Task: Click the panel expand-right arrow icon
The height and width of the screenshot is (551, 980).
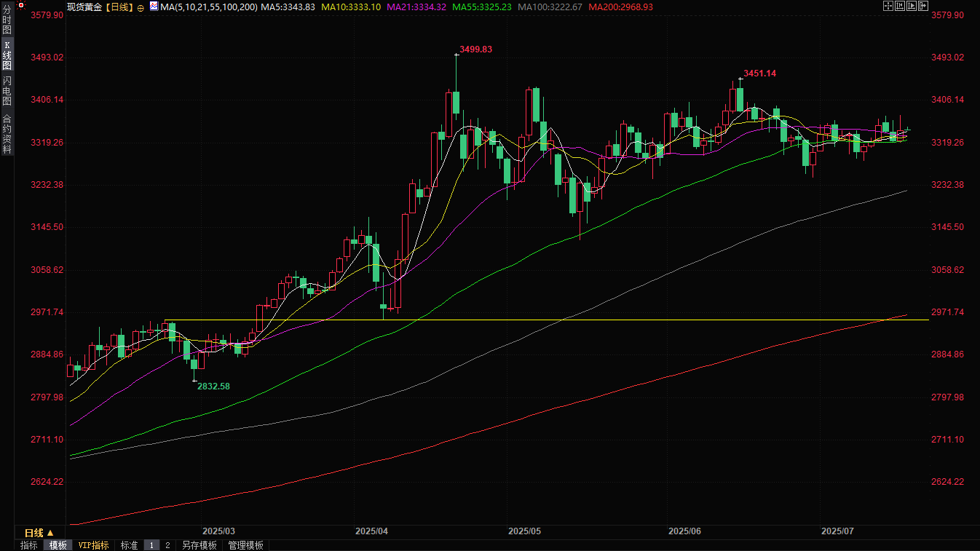Action: pos(923,6)
